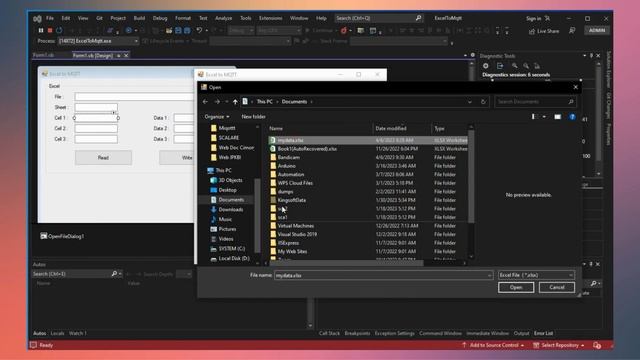
Task: Click the help question mark in Open dialog
Action: pos(572,117)
